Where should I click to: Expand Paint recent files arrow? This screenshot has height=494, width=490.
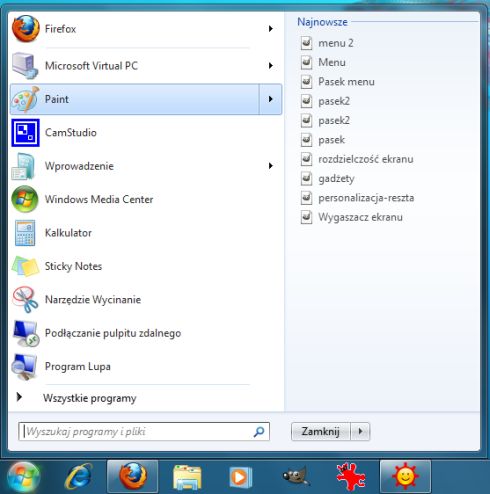(271, 99)
